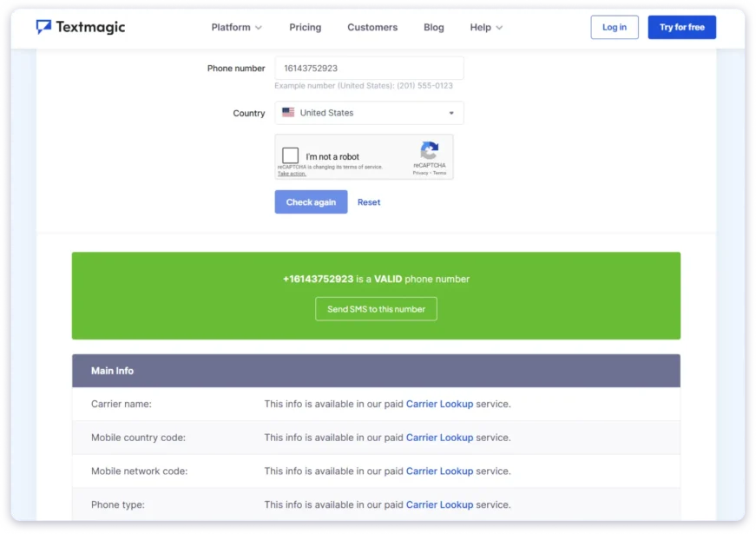This screenshot has height=534, width=756.
Task: Expand the Platform menu
Action: point(236,28)
